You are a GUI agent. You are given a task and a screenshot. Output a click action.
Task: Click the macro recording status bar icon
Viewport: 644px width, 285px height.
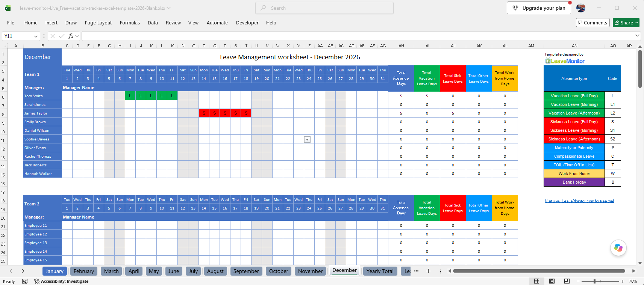[25, 281]
